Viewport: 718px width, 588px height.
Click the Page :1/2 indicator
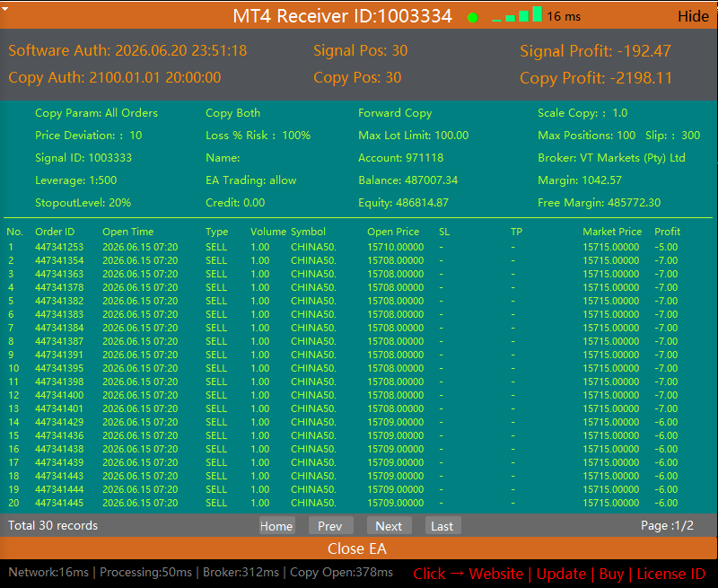[x=667, y=525]
